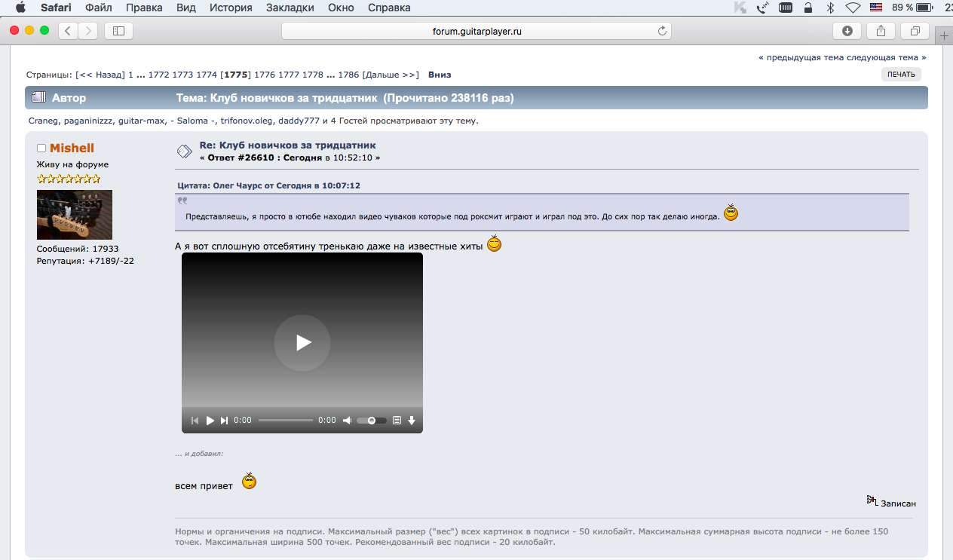Viewport: 953px width, 560px height.
Task: Click the post icon beside the reply title
Action: 184,151
